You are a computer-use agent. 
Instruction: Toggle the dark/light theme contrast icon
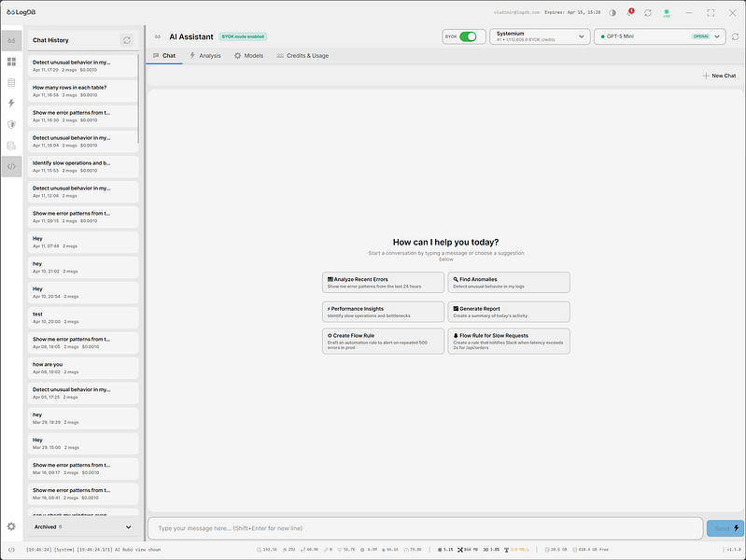612,13
